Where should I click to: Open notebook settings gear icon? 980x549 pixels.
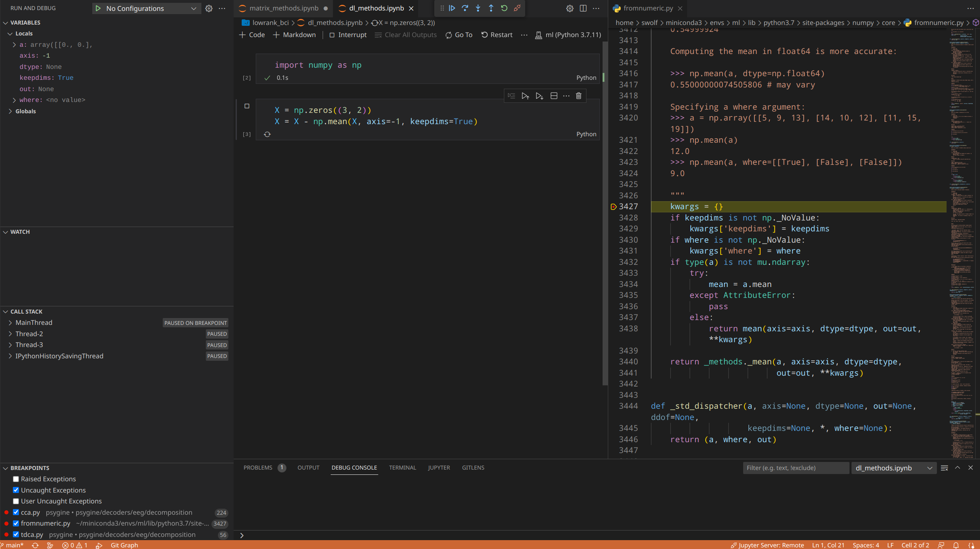pyautogui.click(x=570, y=8)
